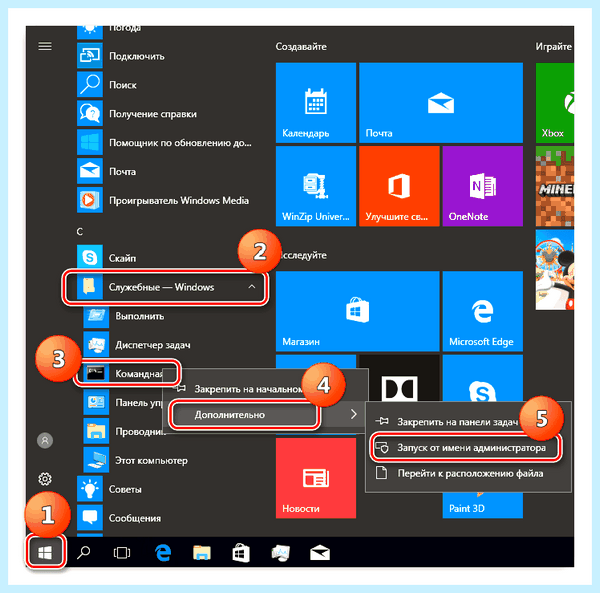This screenshot has height=593, width=600.
Task: Open the Mickey Mouse game tile
Action: 555,269
